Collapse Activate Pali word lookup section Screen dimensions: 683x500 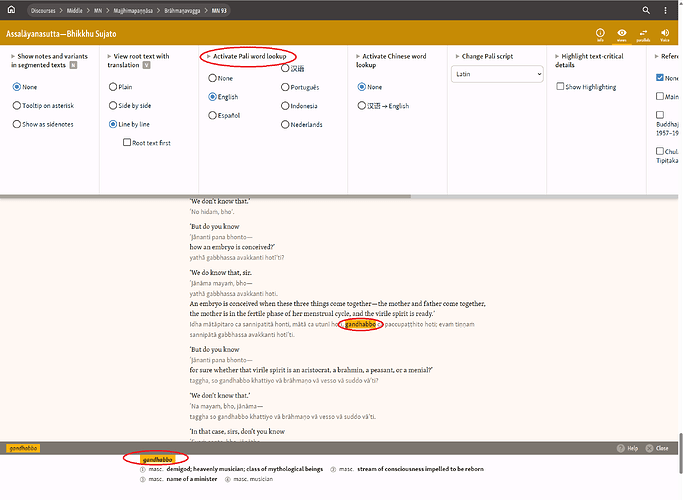click(209, 56)
